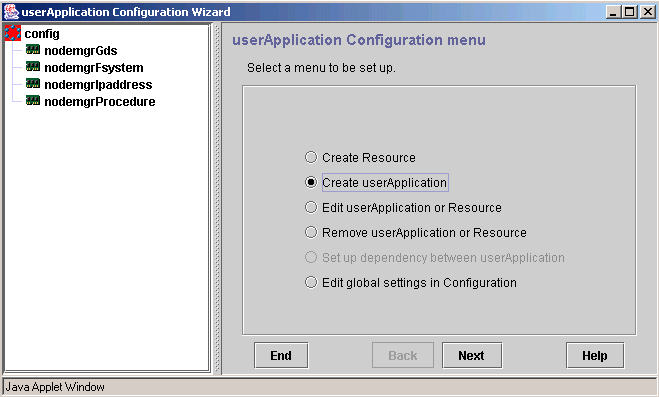Click the red config root icon
The image size is (659, 397).
13,33
